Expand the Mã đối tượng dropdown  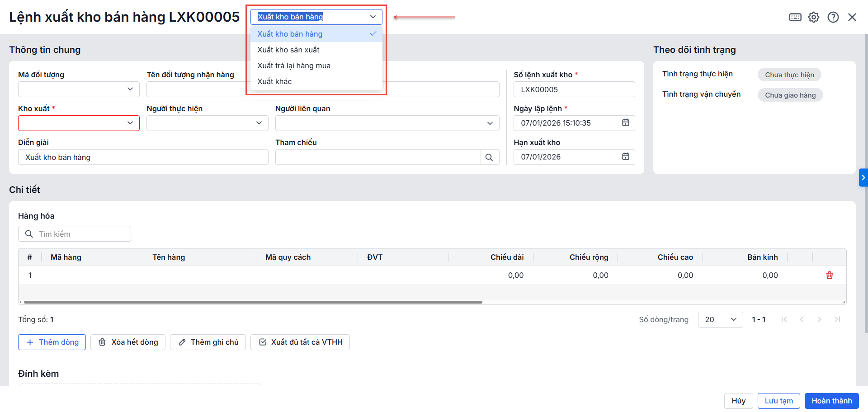(x=130, y=89)
